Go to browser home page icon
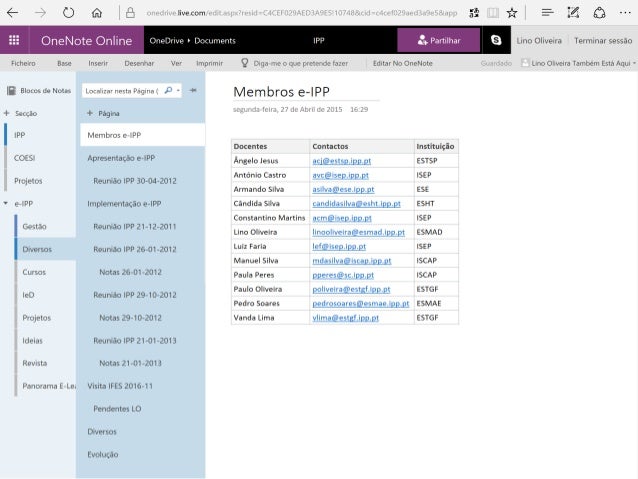638x479 pixels. tap(96, 13)
